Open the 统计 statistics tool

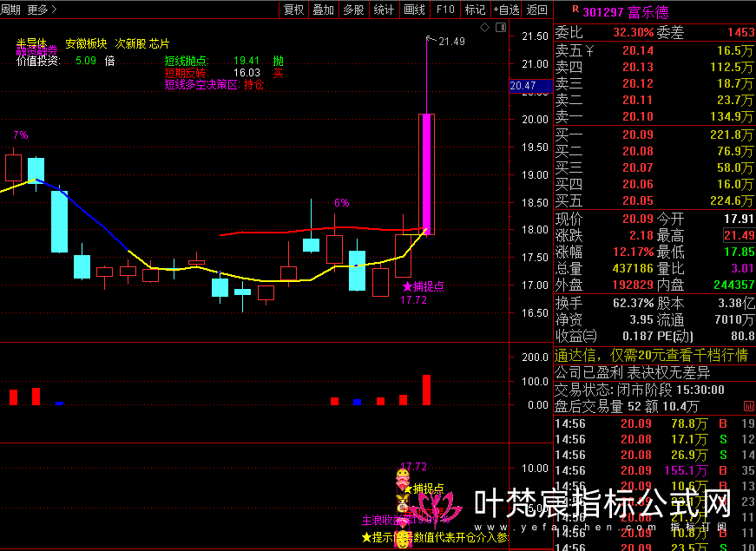click(x=384, y=10)
